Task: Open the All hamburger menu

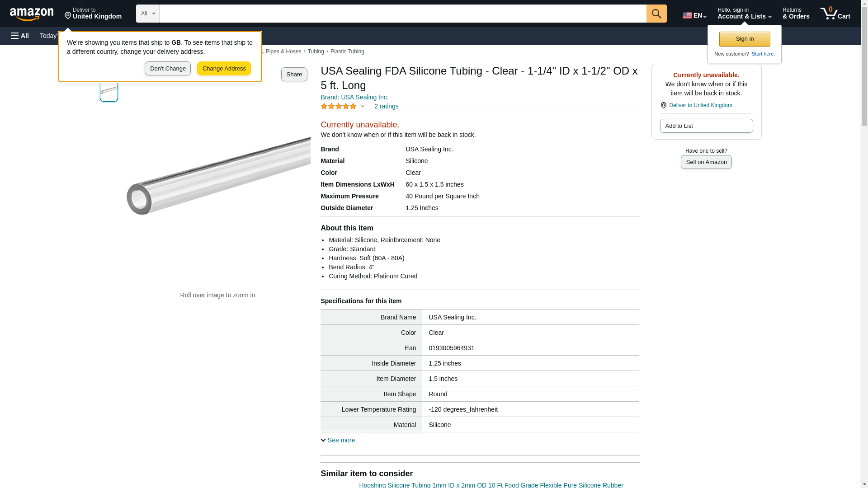Action: pos(20,36)
